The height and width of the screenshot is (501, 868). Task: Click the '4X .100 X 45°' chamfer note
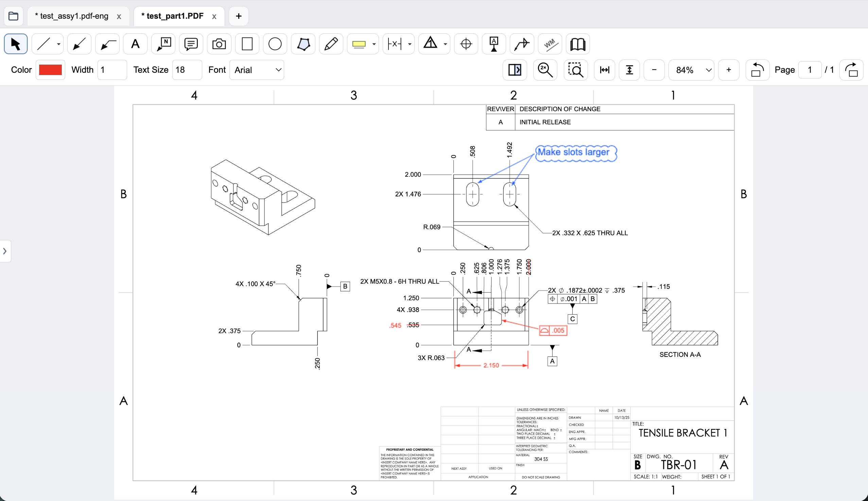(x=255, y=284)
